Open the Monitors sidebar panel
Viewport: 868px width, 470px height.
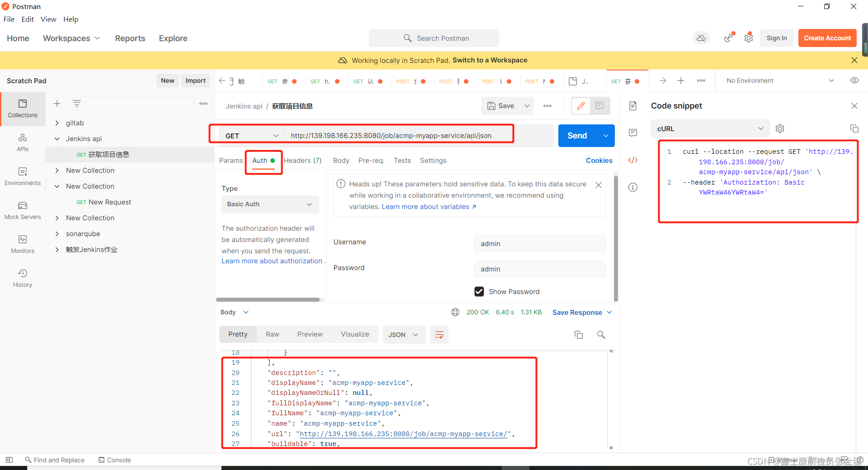click(x=22, y=243)
